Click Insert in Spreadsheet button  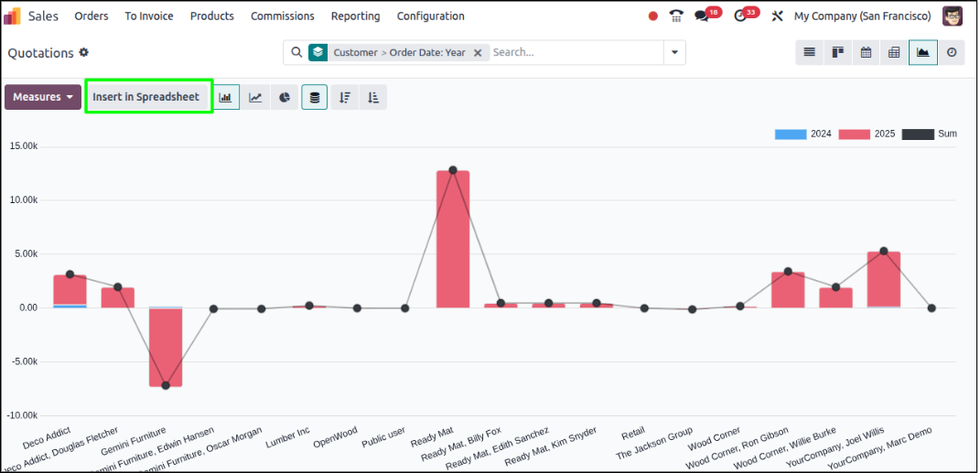[146, 97]
